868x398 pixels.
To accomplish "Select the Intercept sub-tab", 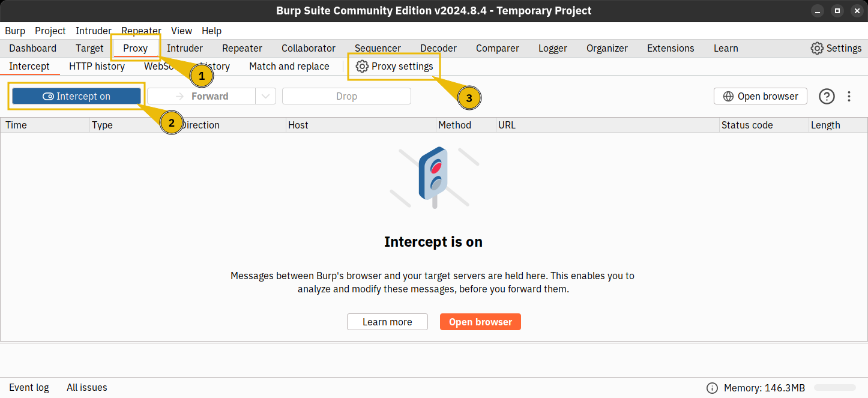I will [x=29, y=66].
